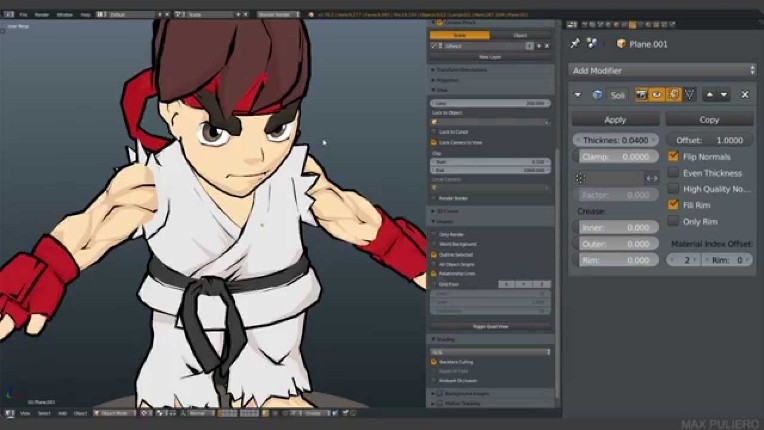This screenshot has height=430, width=764.
Task: Expand Transform Orientations panel
Action: click(x=461, y=70)
